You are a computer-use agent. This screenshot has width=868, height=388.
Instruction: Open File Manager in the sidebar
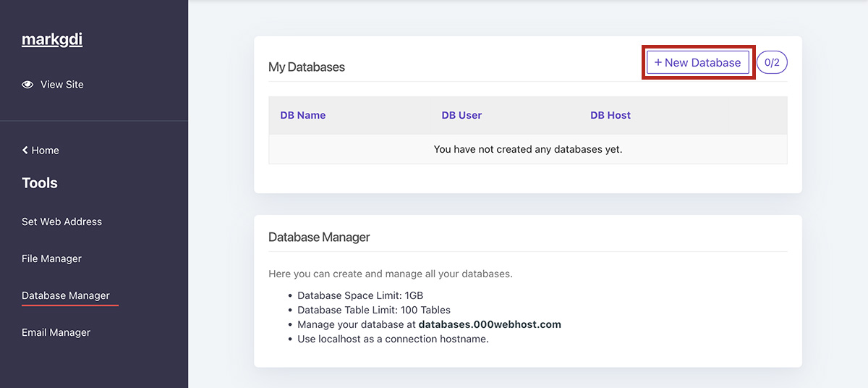pos(51,258)
